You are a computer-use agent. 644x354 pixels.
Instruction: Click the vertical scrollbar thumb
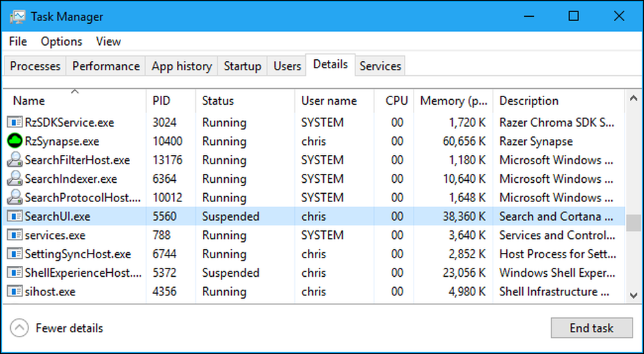[633, 223]
